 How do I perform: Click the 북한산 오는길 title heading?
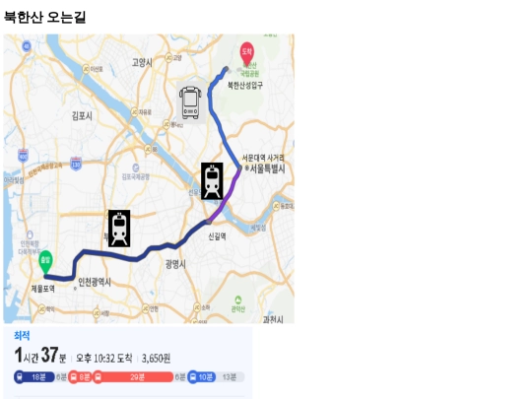tap(44, 17)
